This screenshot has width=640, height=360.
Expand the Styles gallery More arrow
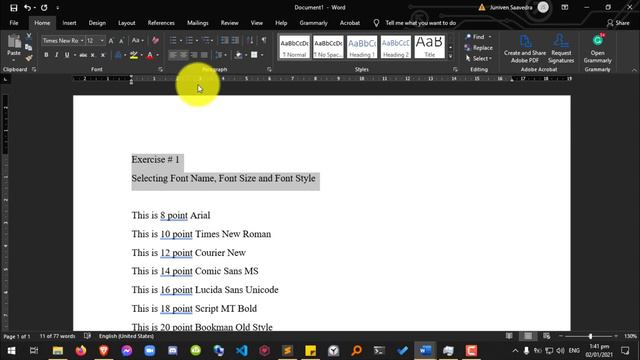pyautogui.click(x=451, y=57)
